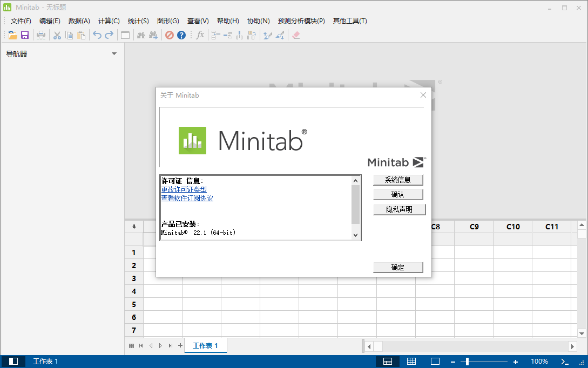Select row header 5 in worksheet
The image size is (588, 368).
(134, 304)
